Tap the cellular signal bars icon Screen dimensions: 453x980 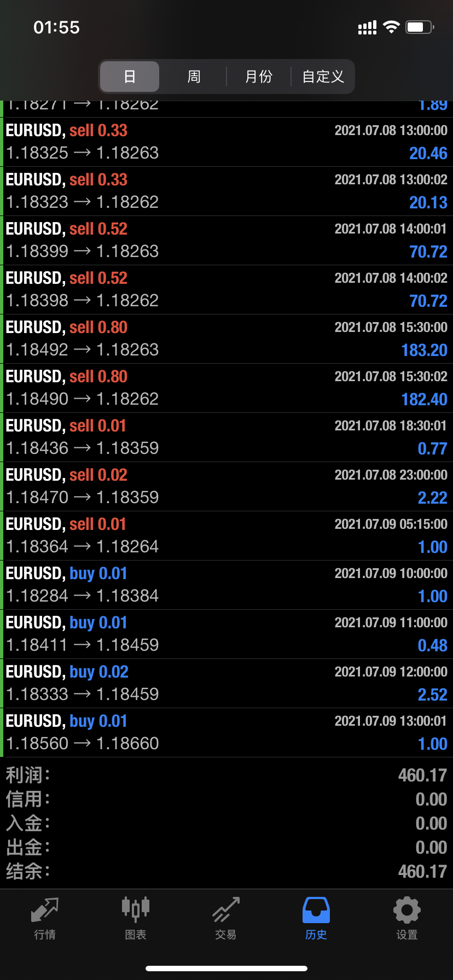pos(367,28)
